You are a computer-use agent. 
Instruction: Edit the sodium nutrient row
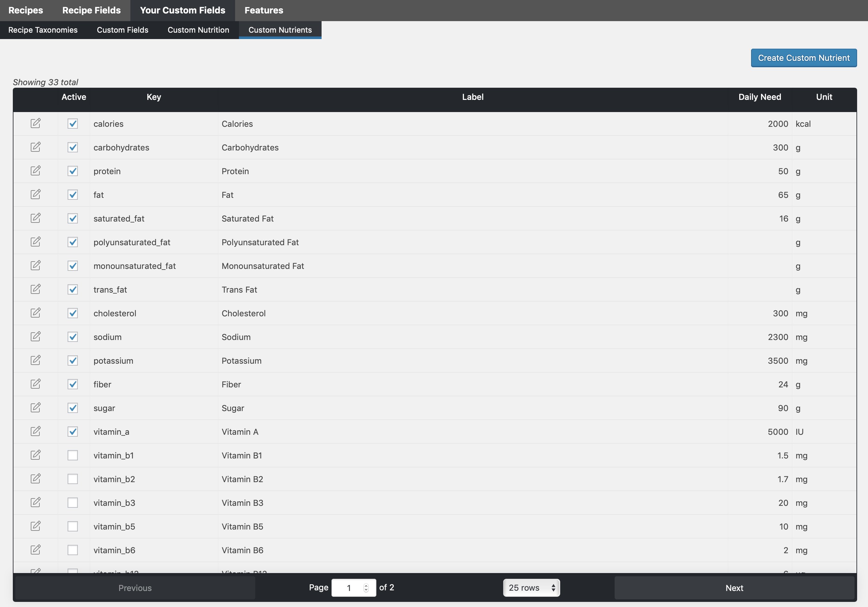coord(36,336)
